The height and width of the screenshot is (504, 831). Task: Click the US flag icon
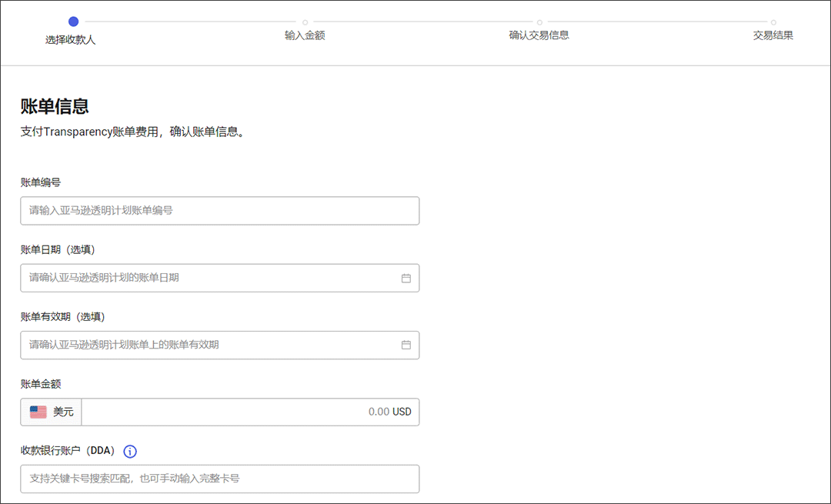(38, 412)
